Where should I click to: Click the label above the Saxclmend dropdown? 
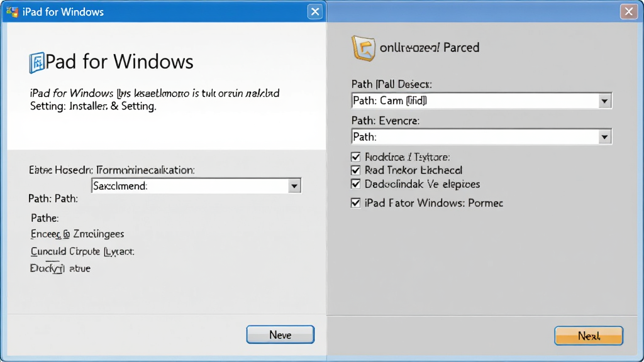coord(112,170)
